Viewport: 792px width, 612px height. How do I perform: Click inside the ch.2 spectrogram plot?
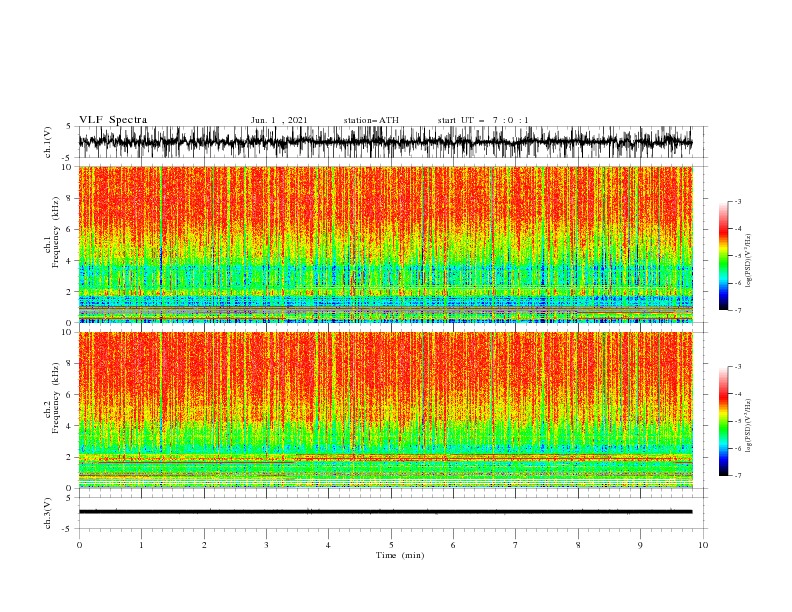(x=385, y=410)
